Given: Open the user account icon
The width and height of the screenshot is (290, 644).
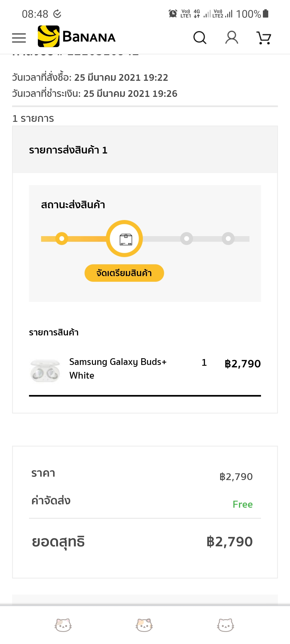Looking at the screenshot, I should tap(232, 38).
